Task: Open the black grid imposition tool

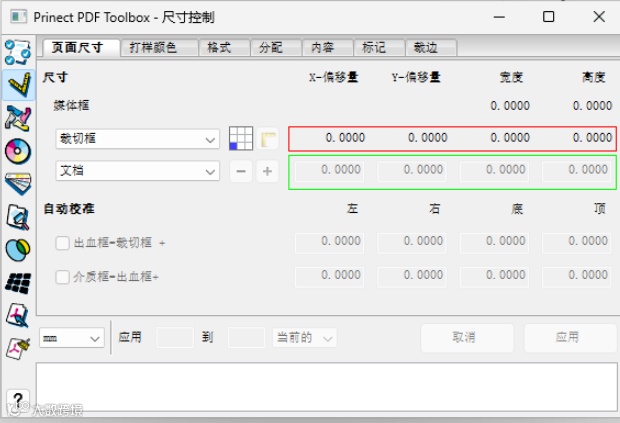Action: click(18, 283)
